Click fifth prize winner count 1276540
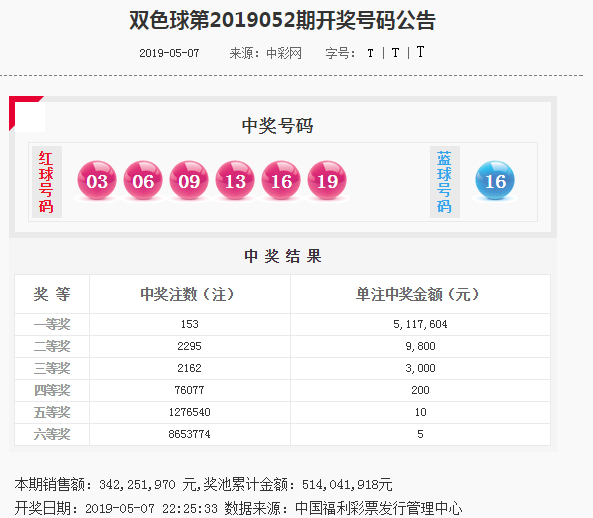593x518 pixels. tap(189, 412)
